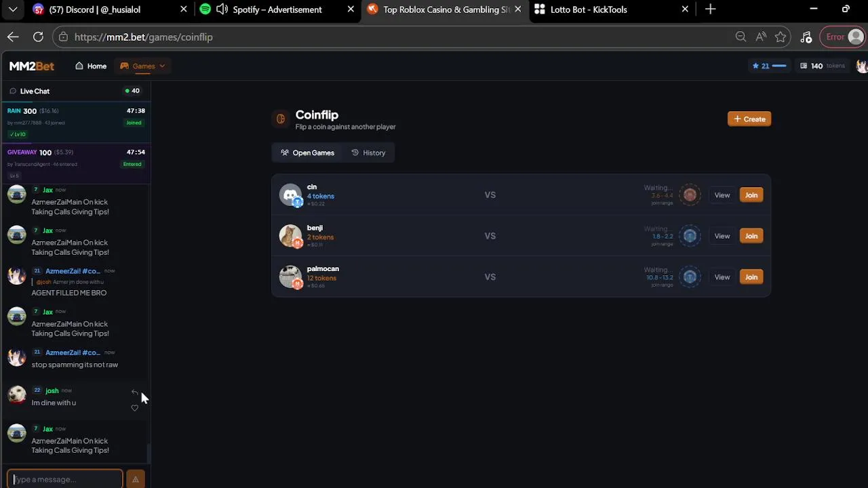Reload the page with the refresh icon
868x488 pixels.
tap(38, 37)
